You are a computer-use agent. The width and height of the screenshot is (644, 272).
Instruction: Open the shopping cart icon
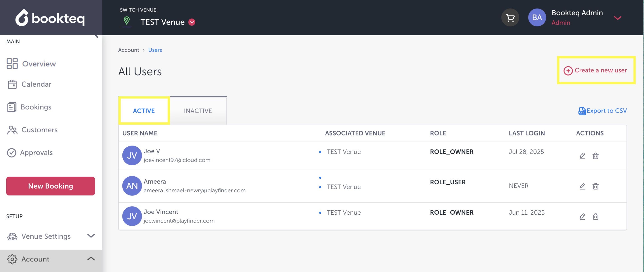tap(510, 18)
